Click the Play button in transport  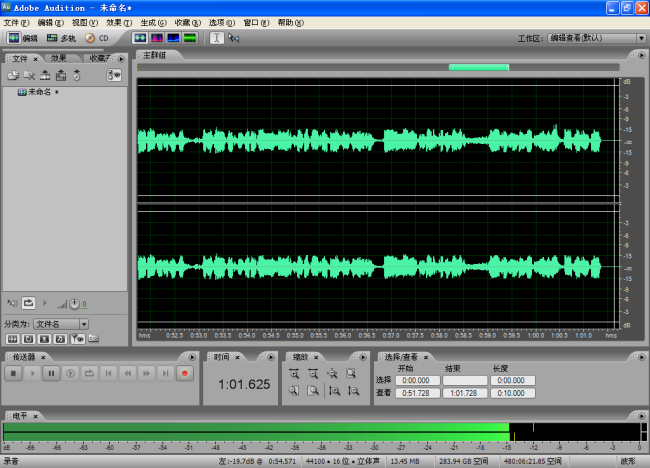pyautogui.click(x=32, y=373)
